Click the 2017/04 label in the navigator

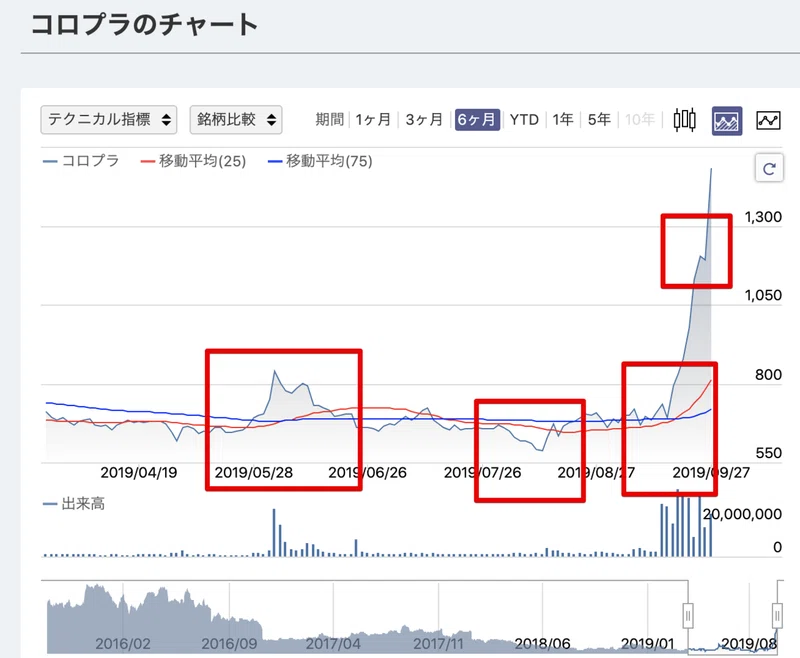[x=333, y=644]
